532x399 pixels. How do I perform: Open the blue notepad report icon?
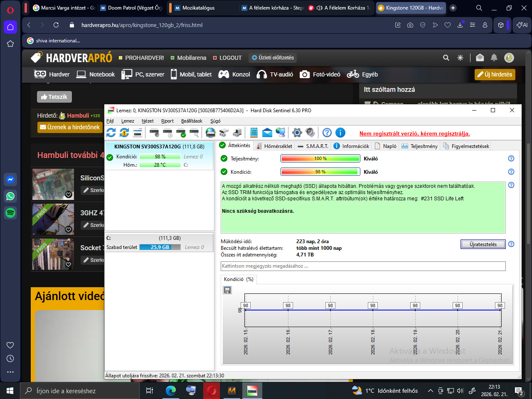tap(254, 133)
